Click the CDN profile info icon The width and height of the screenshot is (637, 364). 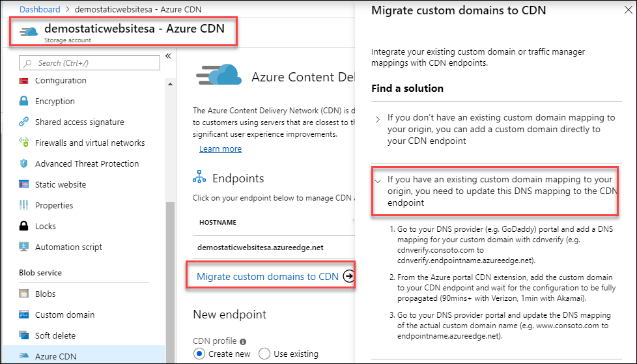click(243, 341)
